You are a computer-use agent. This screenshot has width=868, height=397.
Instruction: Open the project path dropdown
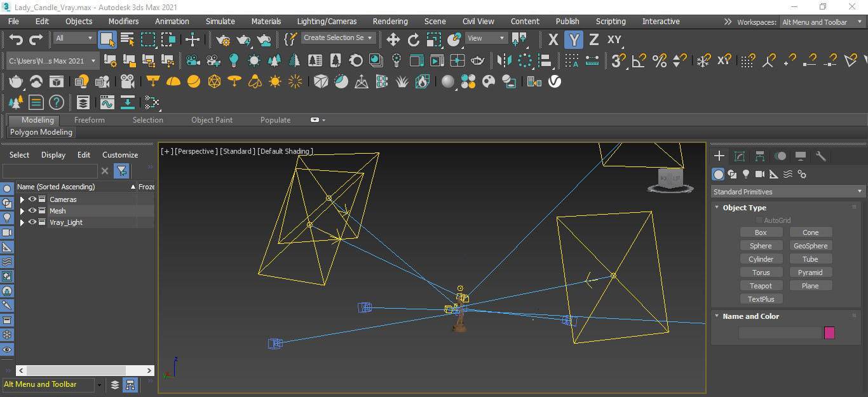53,61
